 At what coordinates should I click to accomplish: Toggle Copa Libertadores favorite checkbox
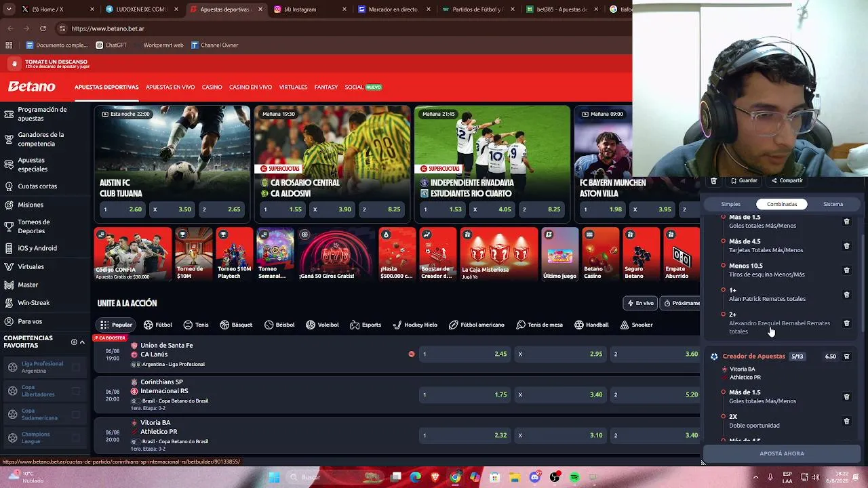coord(76,390)
